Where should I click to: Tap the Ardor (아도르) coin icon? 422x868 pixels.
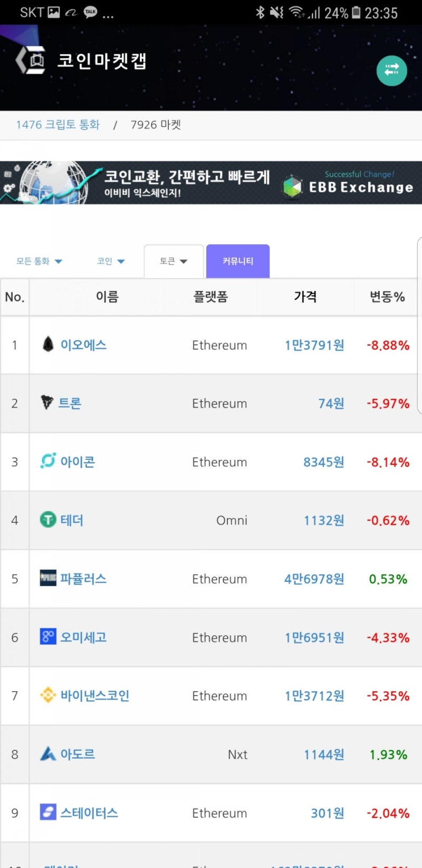click(x=48, y=754)
